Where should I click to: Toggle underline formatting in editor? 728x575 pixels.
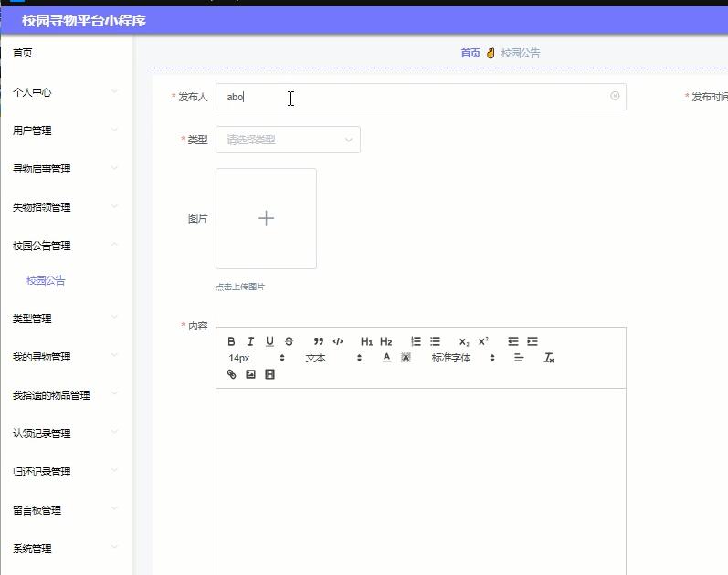269,341
